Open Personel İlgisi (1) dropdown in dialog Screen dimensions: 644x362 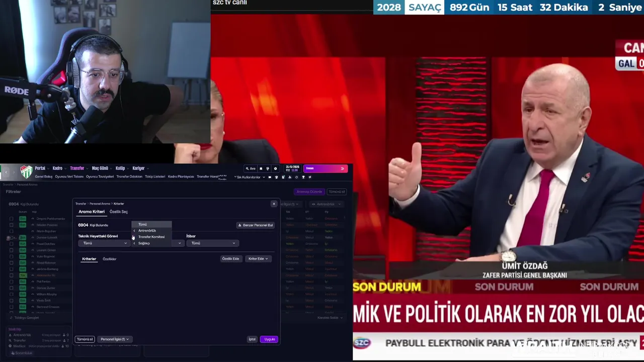coord(115,339)
